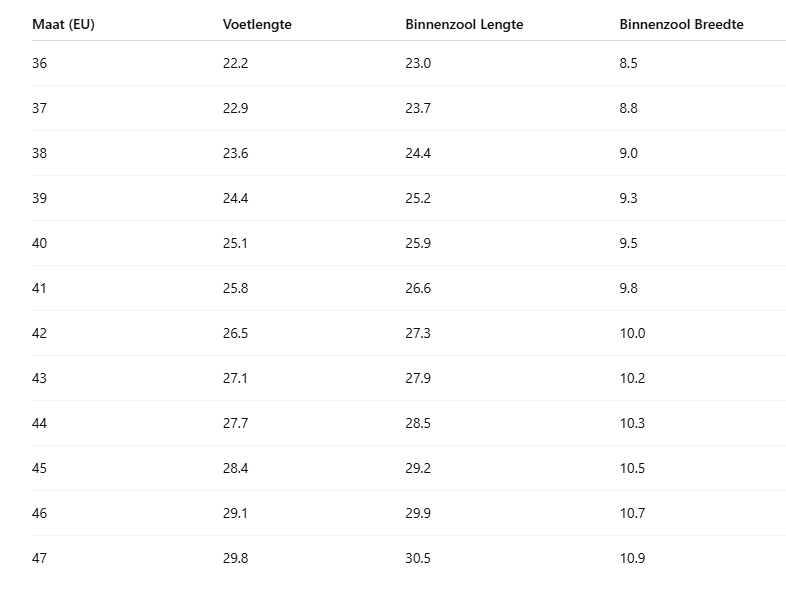Screen dimensions: 786x601
Task: Click the Binnenzool Lengte column header
Action: click(x=464, y=24)
